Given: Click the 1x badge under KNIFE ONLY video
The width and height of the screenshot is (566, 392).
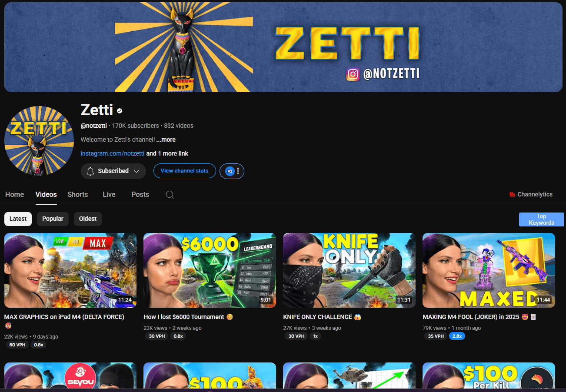Looking at the screenshot, I should pos(315,336).
